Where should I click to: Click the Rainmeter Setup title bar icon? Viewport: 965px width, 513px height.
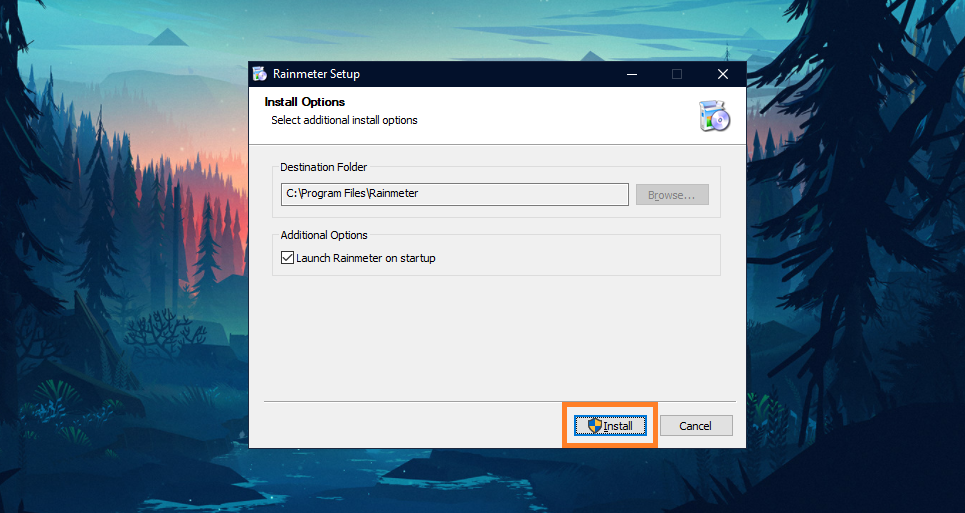pyautogui.click(x=260, y=74)
